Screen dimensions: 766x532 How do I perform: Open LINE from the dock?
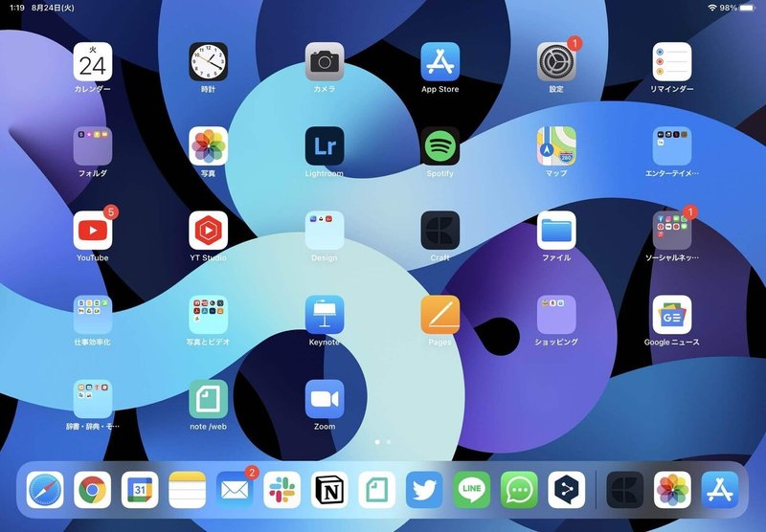471,490
